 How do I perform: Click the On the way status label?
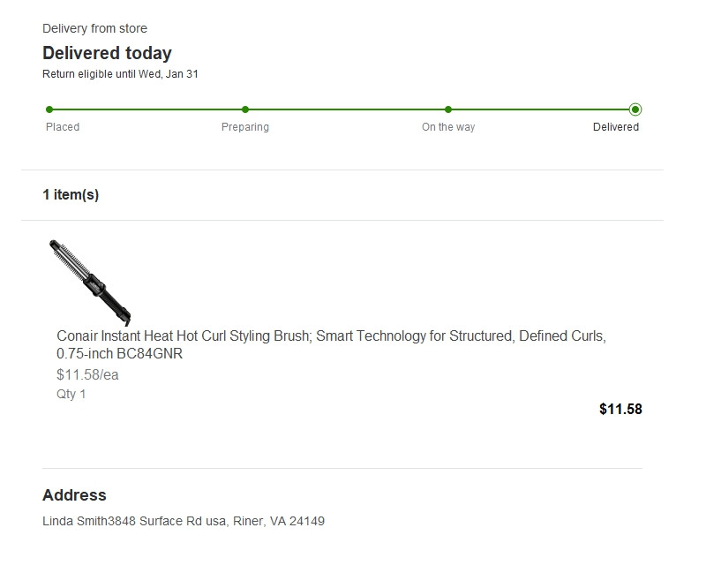coord(448,127)
